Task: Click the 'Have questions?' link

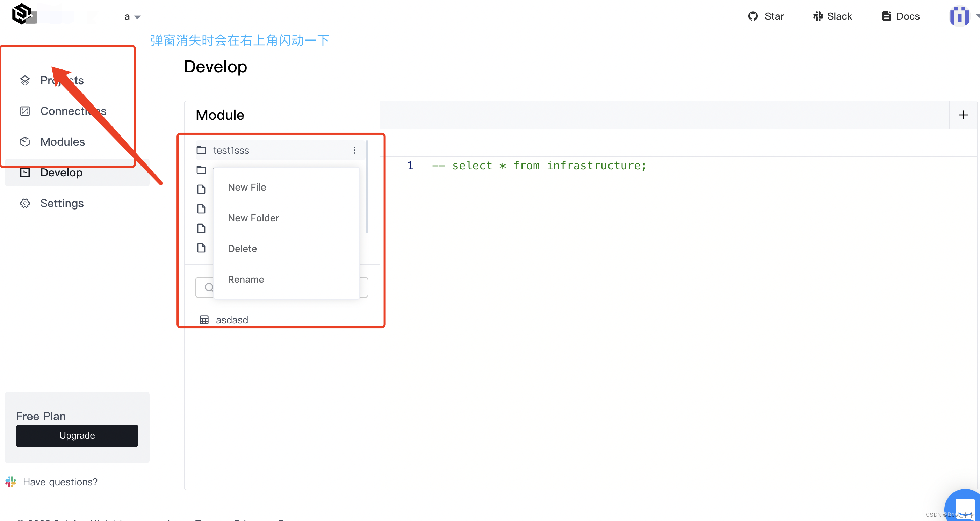Action: coord(60,482)
